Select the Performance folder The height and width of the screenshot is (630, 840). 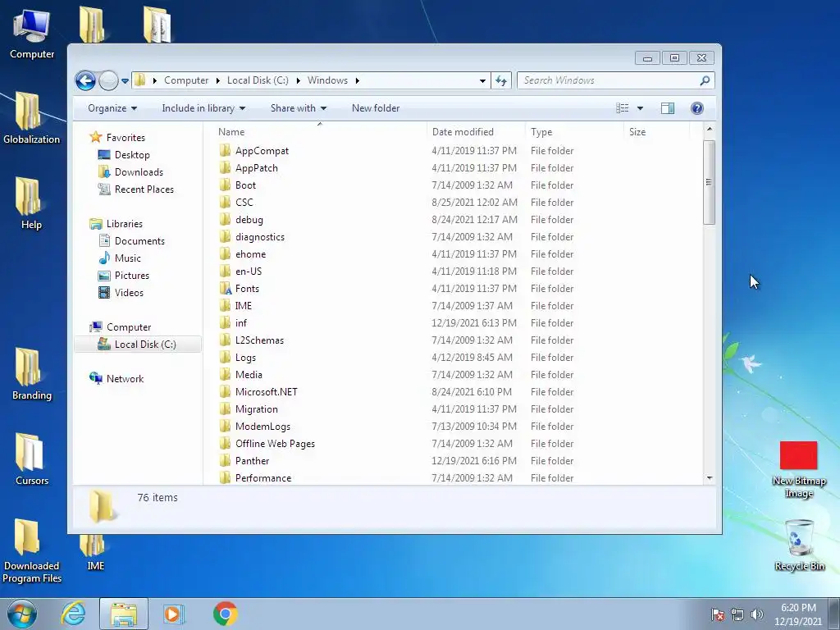pyautogui.click(x=263, y=478)
